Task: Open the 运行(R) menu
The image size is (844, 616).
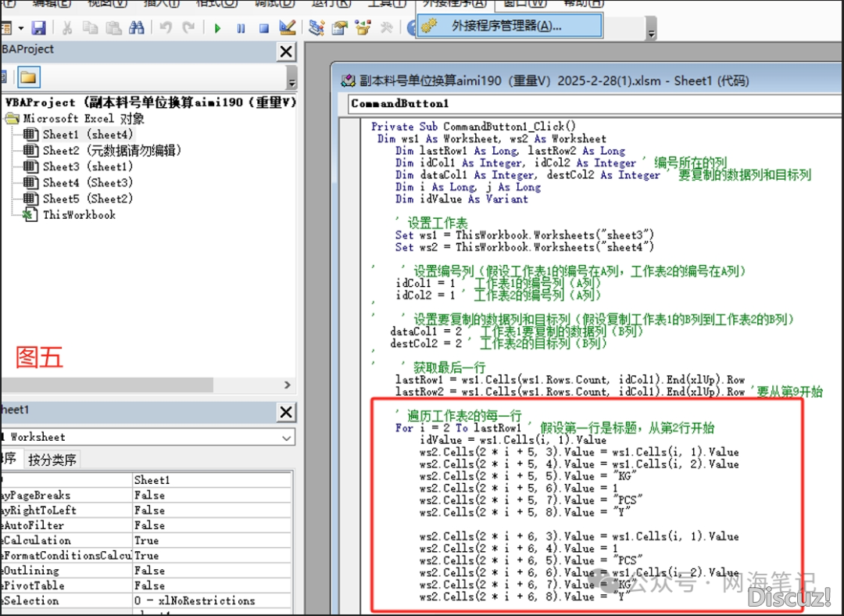Action: (x=331, y=3)
